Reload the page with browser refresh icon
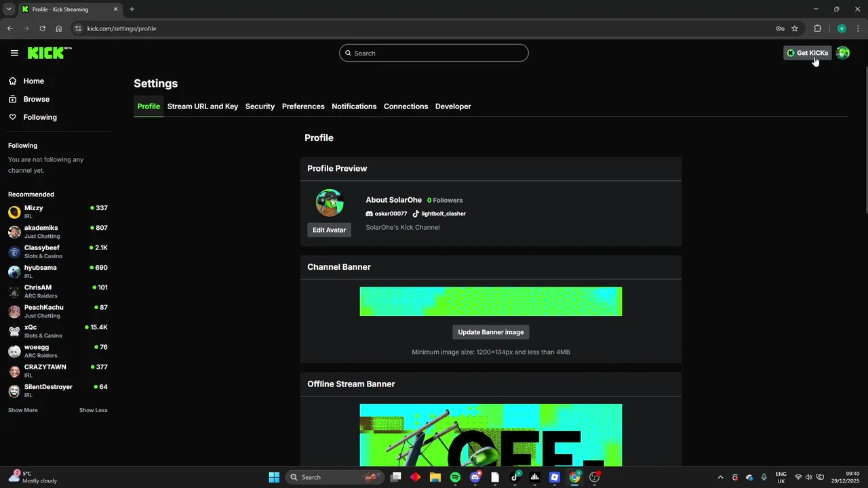 click(x=42, y=28)
